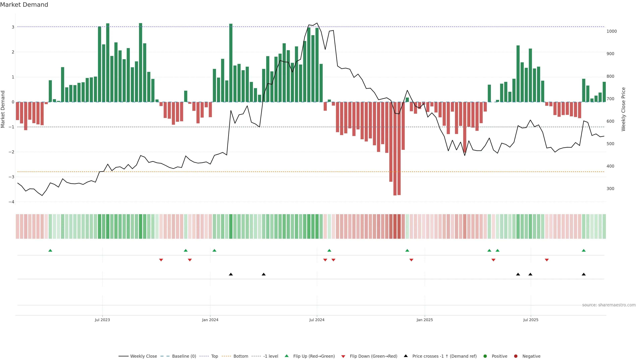Click the rightmost black price-cross triangle marker
The width and height of the screenshot is (644, 362).
tap(584, 274)
